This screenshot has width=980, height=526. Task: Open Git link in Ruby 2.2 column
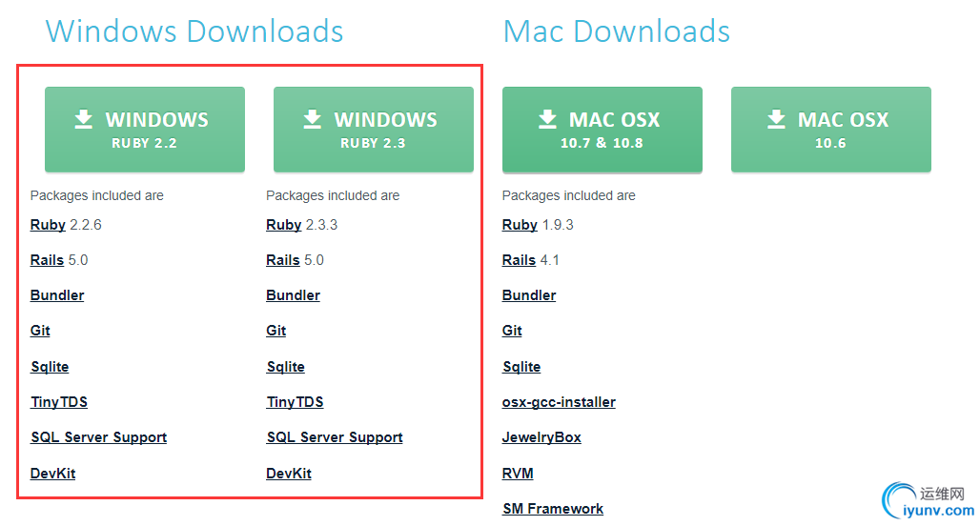coord(40,331)
